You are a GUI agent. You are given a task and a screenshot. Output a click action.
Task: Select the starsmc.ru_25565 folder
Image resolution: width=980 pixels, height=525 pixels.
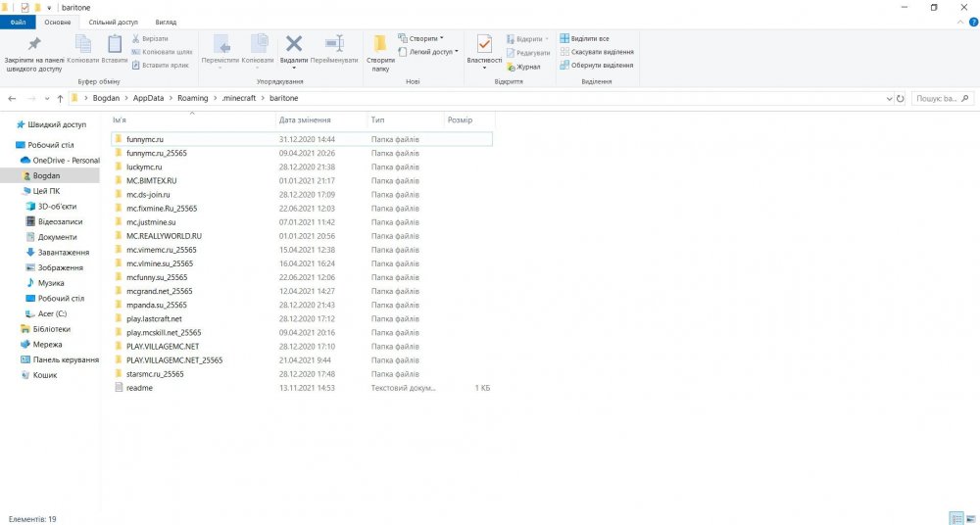[302, 374]
